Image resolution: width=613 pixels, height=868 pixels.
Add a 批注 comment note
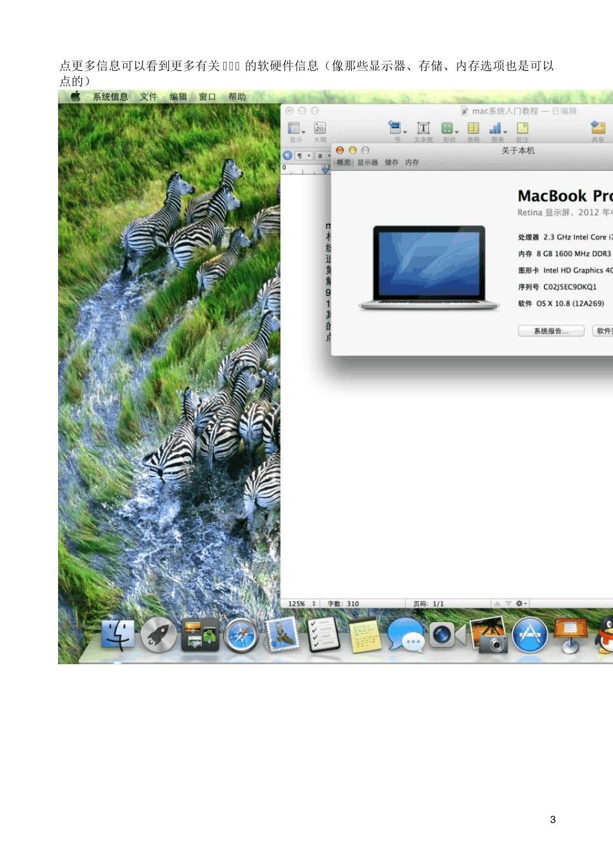pos(522,129)
